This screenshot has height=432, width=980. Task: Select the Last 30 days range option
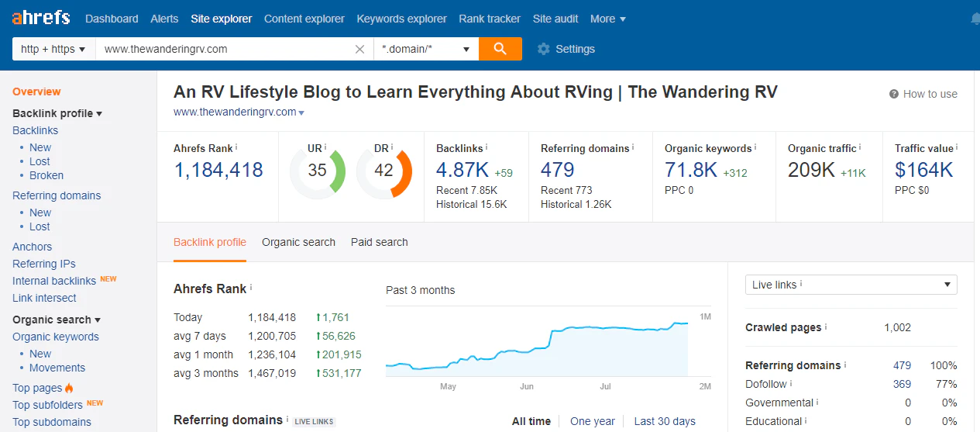(664, 421)
